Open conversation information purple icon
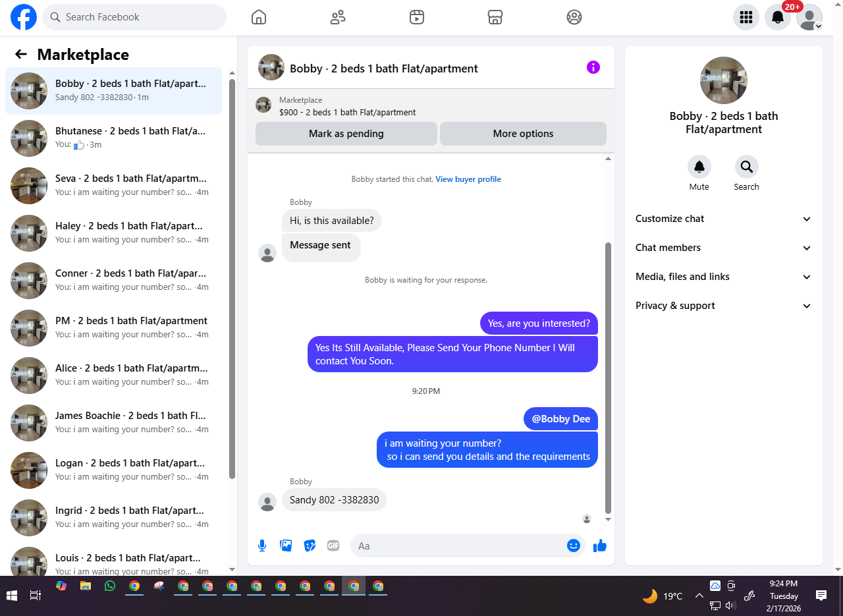The image size is (843, 616). click(593, 67)
